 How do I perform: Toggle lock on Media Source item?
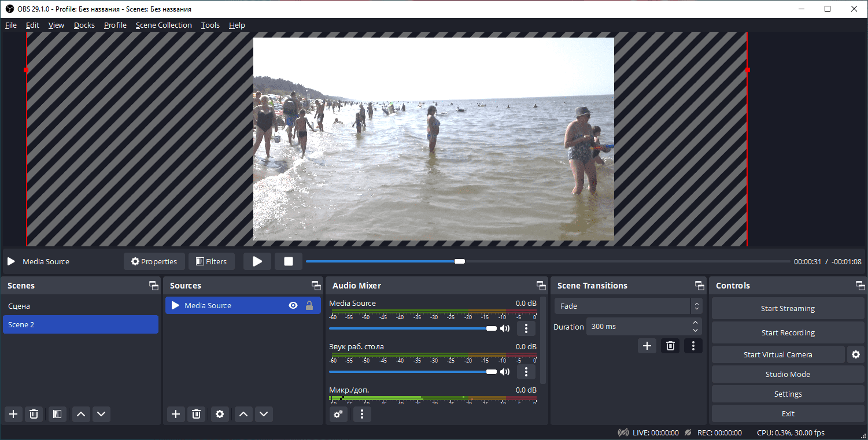309,305
